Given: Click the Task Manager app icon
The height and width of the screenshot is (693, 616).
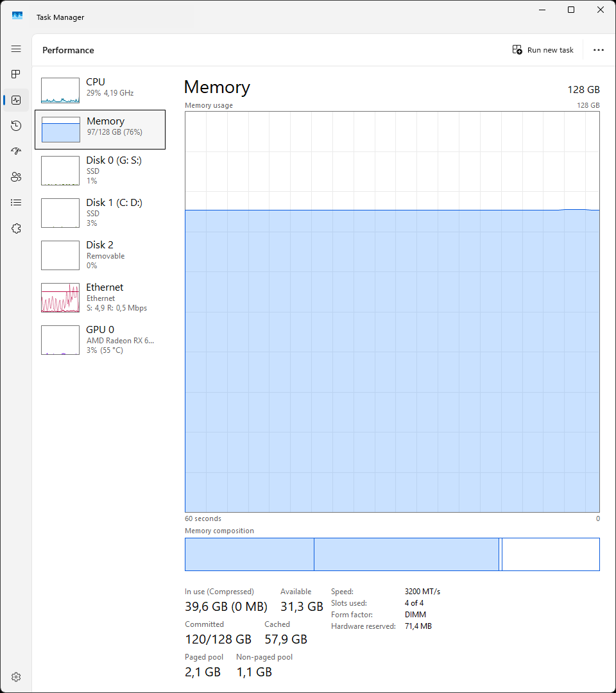Looking at the screenshot, I should (17, 15).
